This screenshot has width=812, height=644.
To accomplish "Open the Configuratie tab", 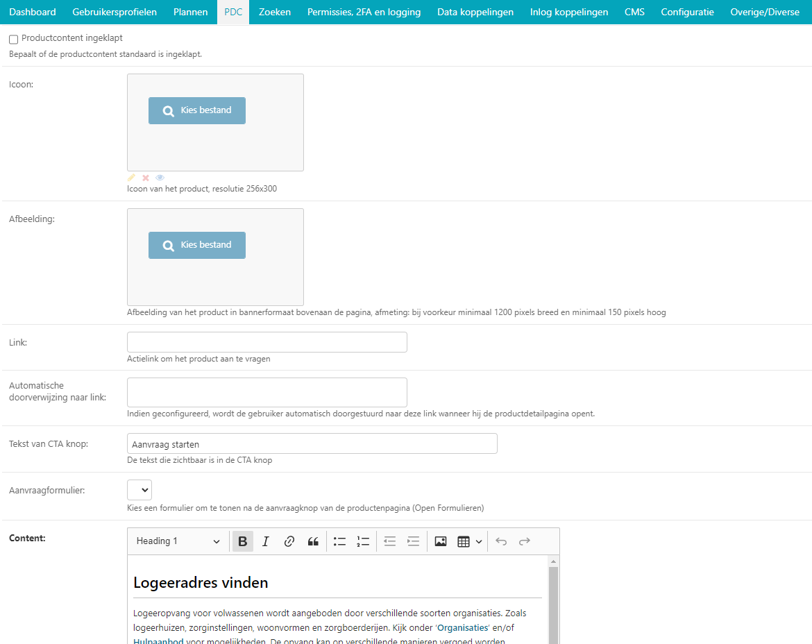I will [687, 12].
